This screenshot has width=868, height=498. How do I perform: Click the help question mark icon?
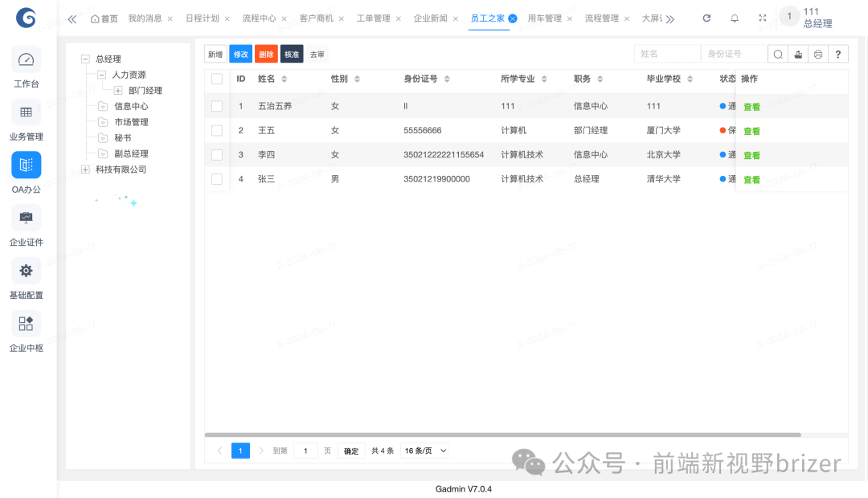(837, 54)
